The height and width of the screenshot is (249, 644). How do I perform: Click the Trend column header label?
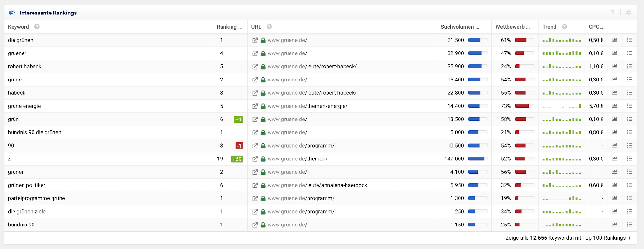coord(549,27)
